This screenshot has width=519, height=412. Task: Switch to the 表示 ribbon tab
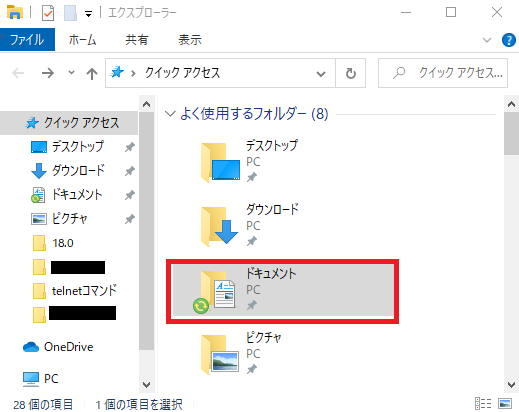(190, 40)
